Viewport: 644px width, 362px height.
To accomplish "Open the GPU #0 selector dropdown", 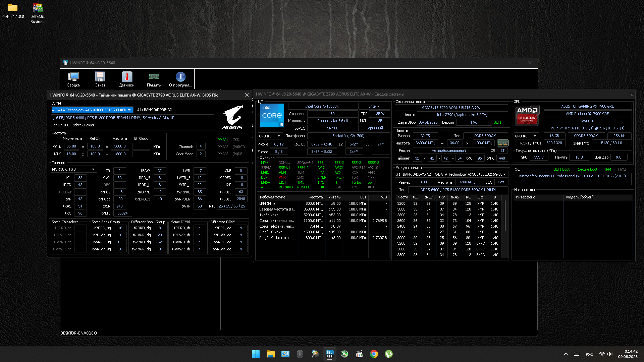I will [535, 136].
